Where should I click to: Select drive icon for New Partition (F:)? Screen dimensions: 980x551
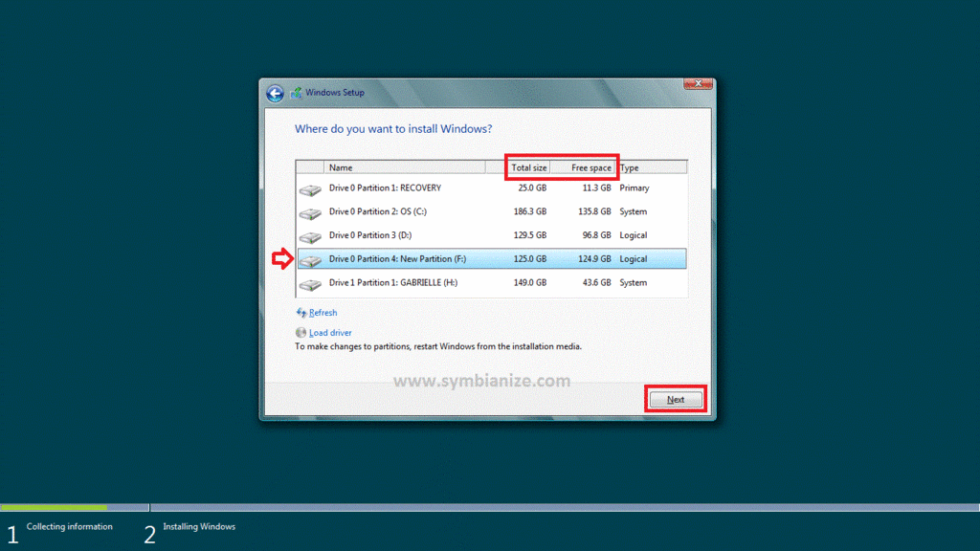click(310, 260)
